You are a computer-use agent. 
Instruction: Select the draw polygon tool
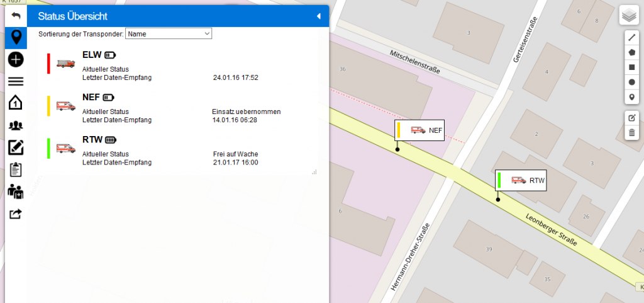631,52
